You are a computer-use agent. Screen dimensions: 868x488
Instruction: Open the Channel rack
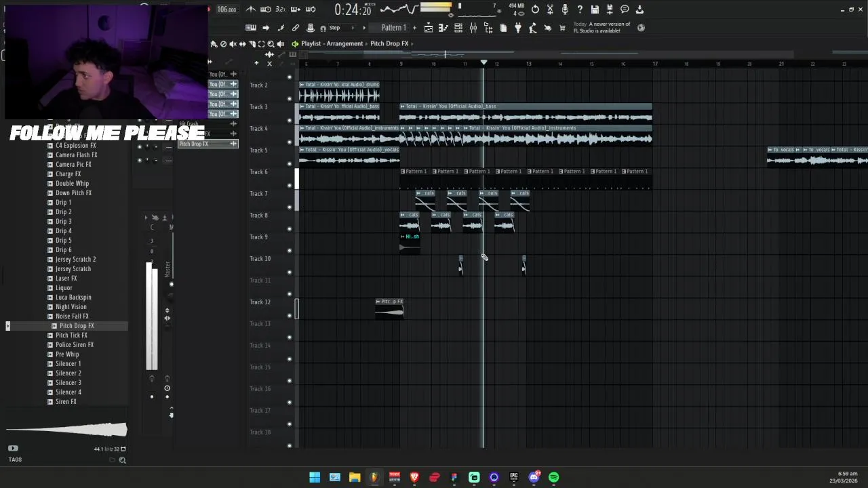458,28
